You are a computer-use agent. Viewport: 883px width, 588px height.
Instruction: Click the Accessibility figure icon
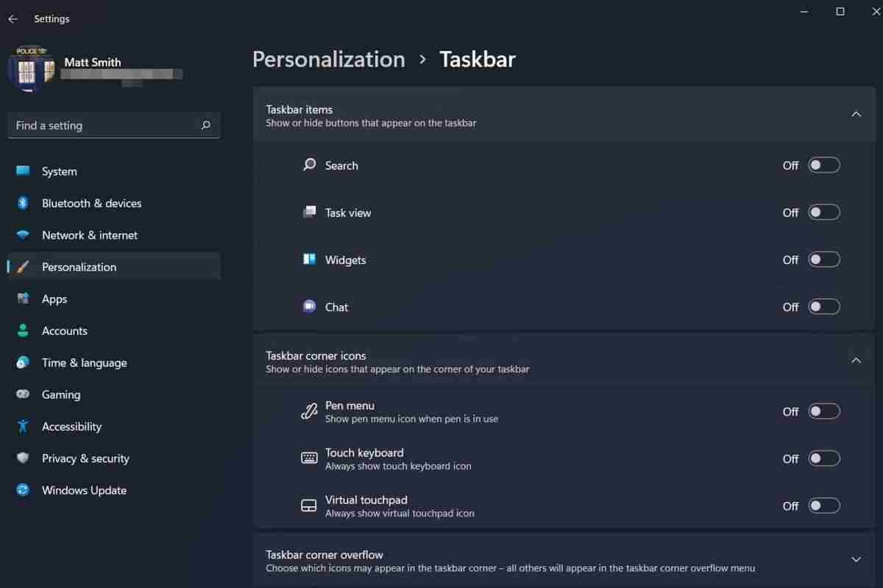[x=23, y=426]
